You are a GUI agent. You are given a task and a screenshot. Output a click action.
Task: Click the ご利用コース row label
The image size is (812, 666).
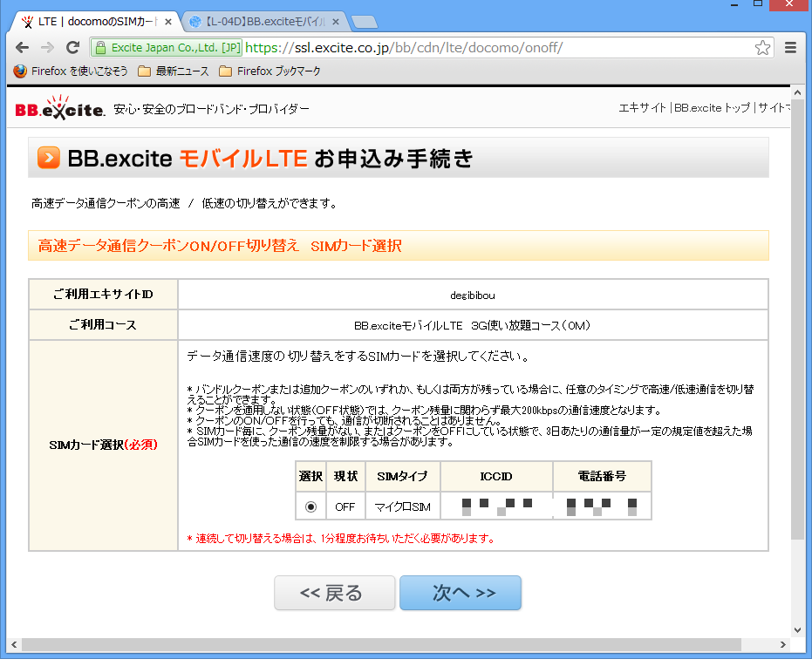tap(104, 325)
